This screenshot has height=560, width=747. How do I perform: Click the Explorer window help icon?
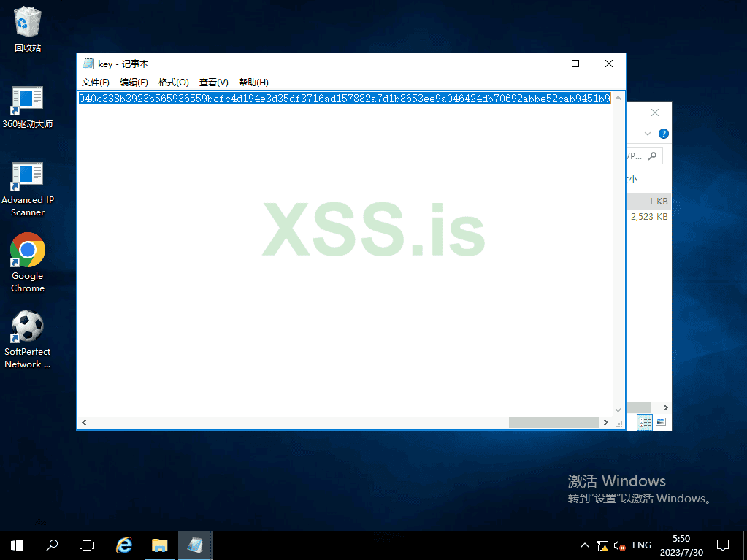click(x=663, y=134)
